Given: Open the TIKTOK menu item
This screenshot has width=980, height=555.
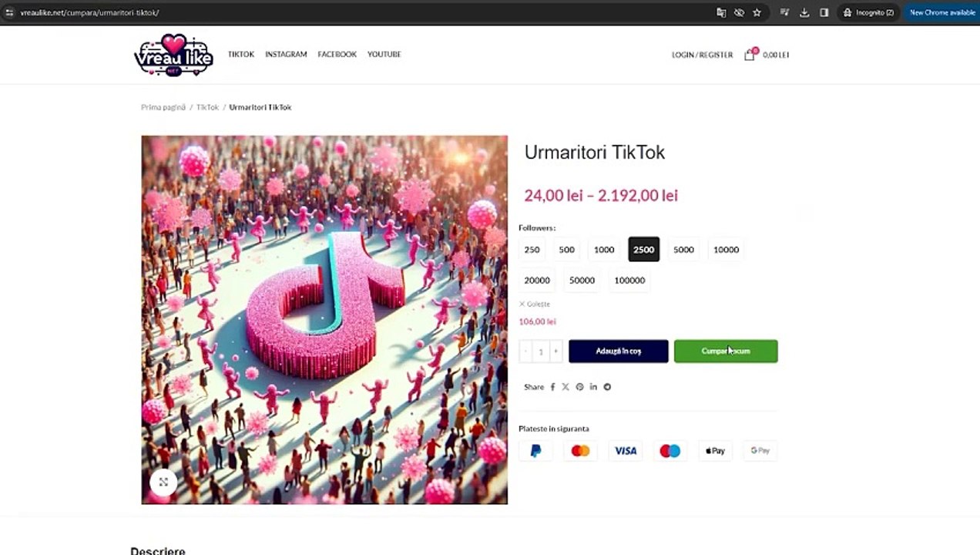Looking at the screenshot, I should point(241,55).
